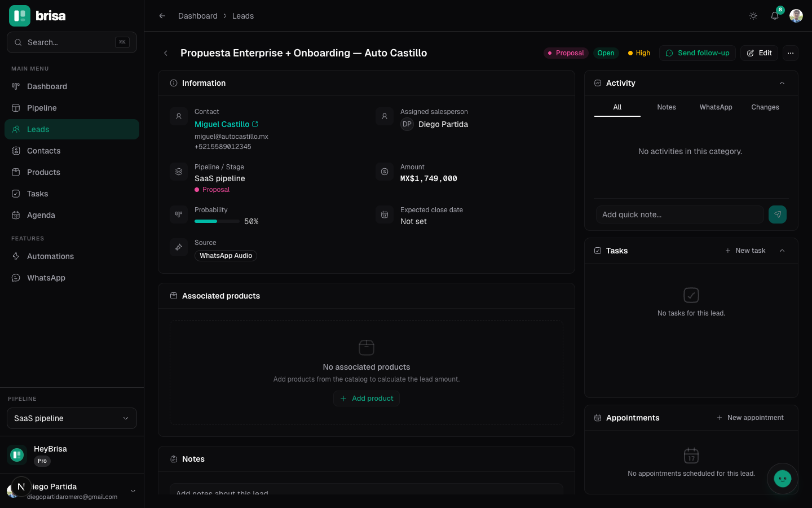This screenshot has width=812, height=508.
Task: Switch to the WhatsApp activity tab
Action: click(x=716, y=107)
